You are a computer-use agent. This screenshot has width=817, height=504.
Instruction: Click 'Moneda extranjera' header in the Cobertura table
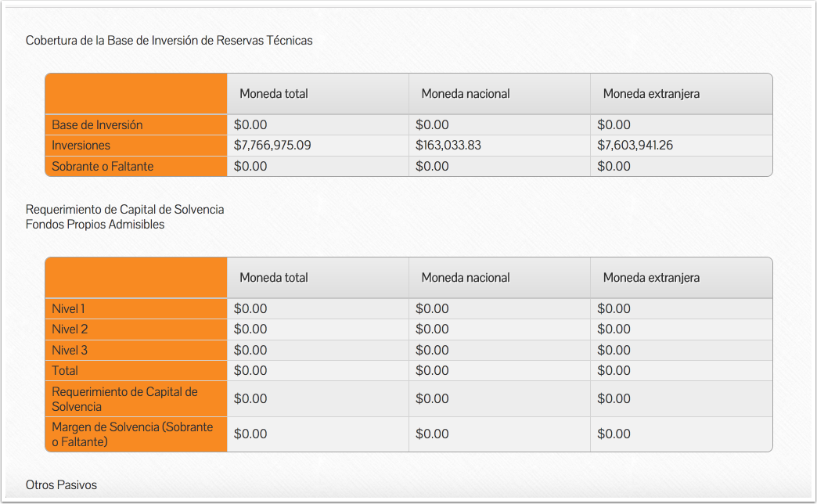651,94
